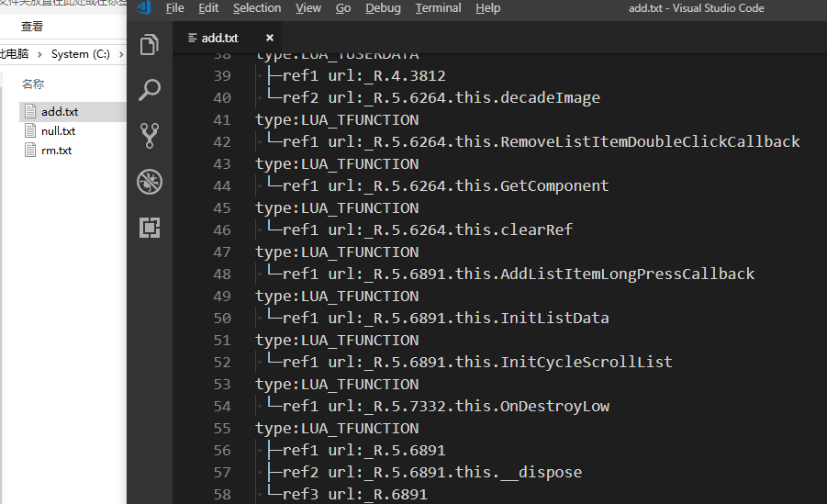Open the Selection menu
The width and height of the screenshot is (827, 504).
257,8
